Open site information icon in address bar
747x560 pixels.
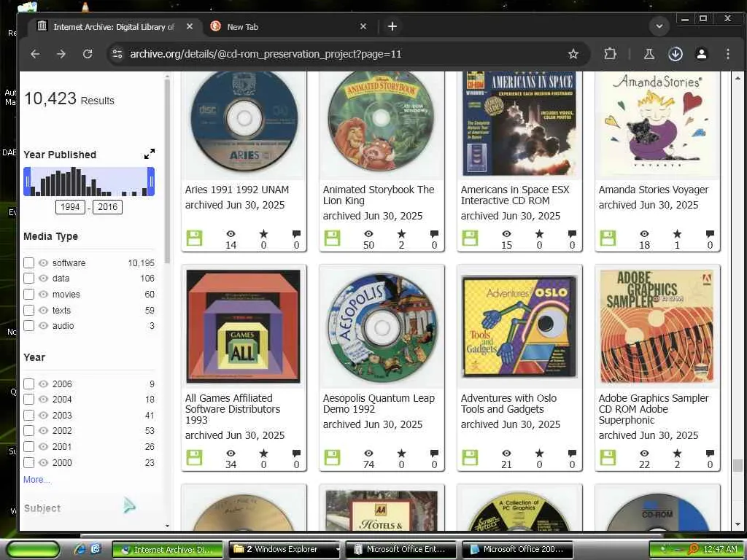click(117, 54)
